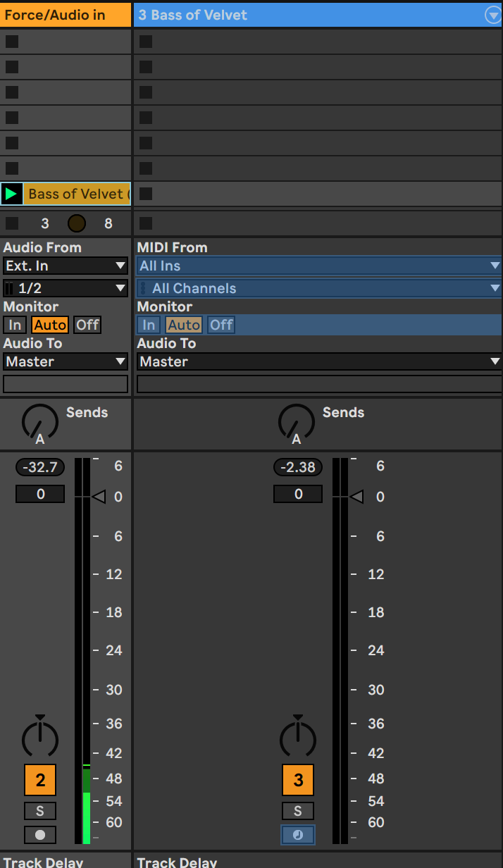Click the pan knob on Force/Audio in

40,738
